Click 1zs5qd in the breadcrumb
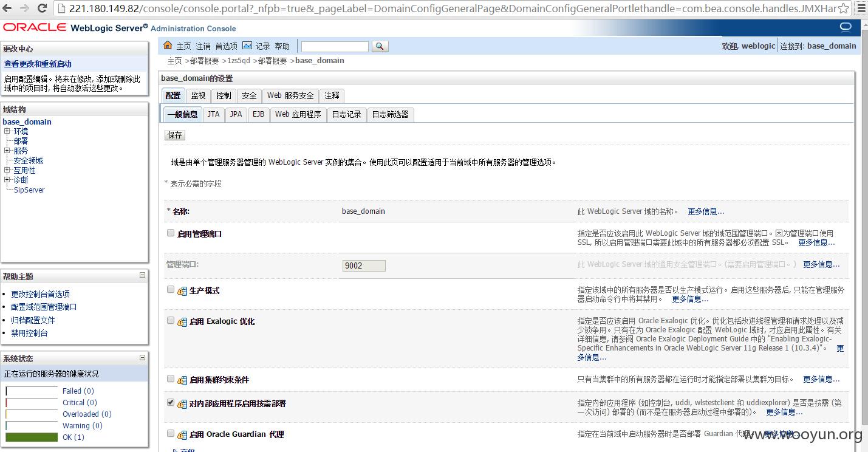868x452 pixels. [x=238, y=61]
